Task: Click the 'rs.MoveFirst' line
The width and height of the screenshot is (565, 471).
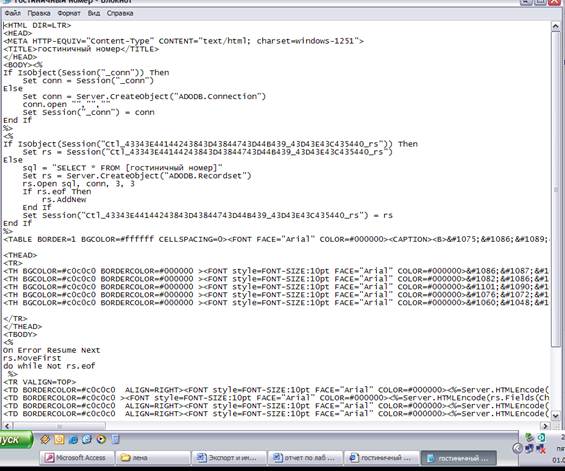Action: tap(32, 359)
